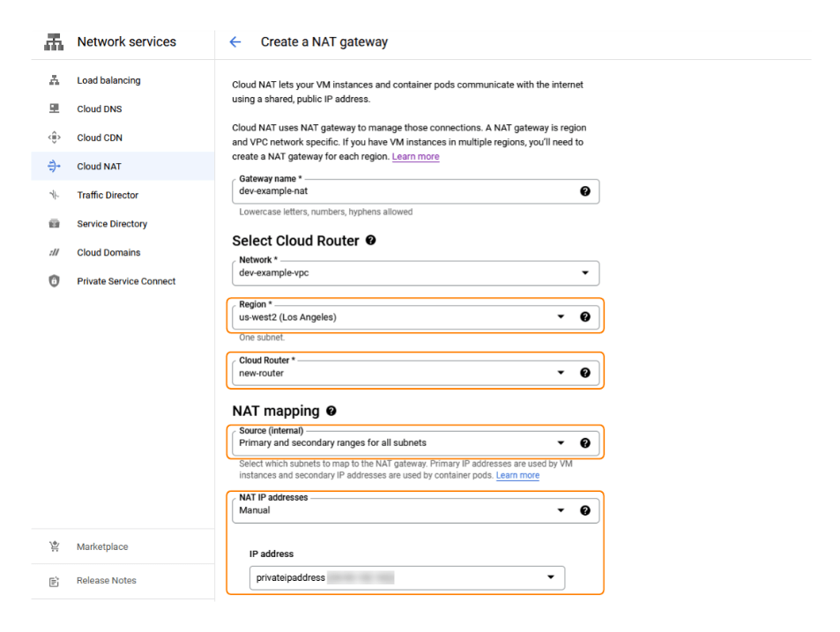This screenshot has height=632, width=840.
Task: Select the Cloud NAT sidebar icon
Action: 54,166
